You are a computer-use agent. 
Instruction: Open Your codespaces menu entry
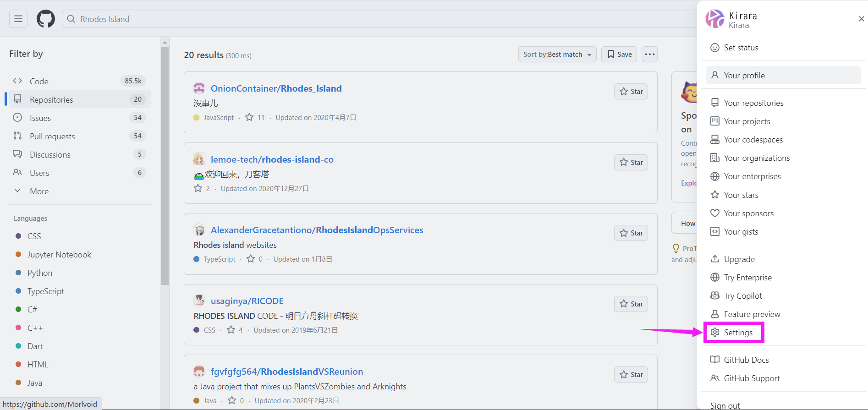pos(783,140)
